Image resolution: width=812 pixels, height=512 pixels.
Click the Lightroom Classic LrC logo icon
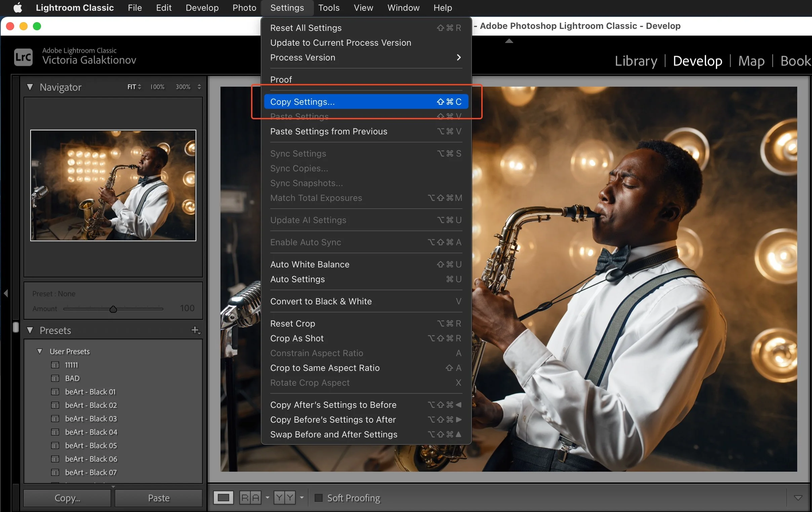pos(23,57)
